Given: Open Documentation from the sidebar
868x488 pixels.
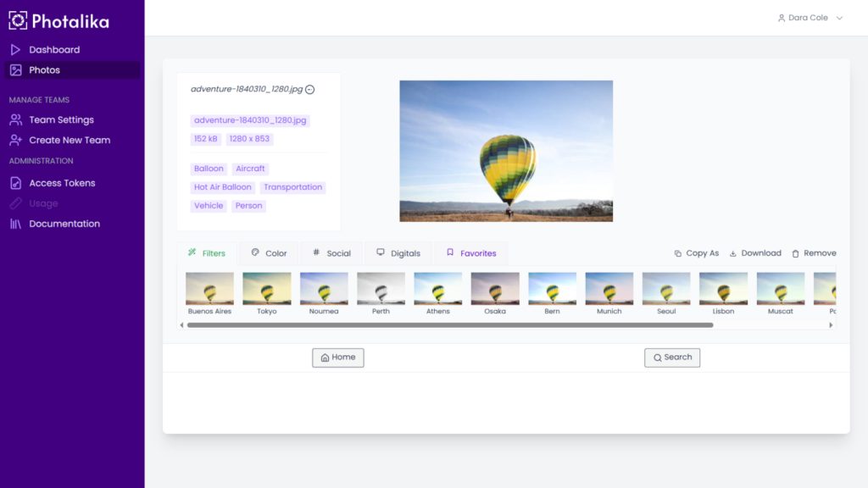Looking at the screenshot, I should tap(64, 224).
